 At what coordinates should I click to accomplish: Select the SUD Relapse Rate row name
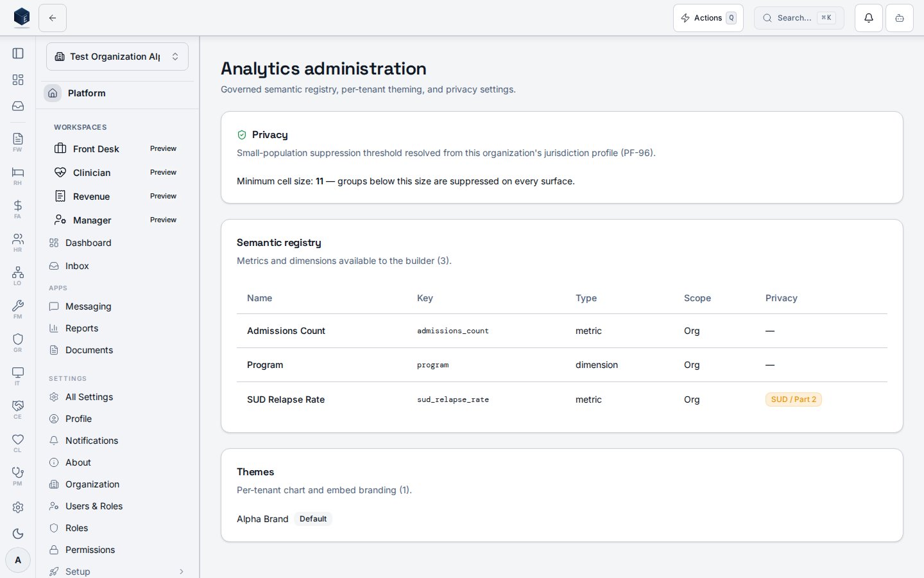pos(286,399)
